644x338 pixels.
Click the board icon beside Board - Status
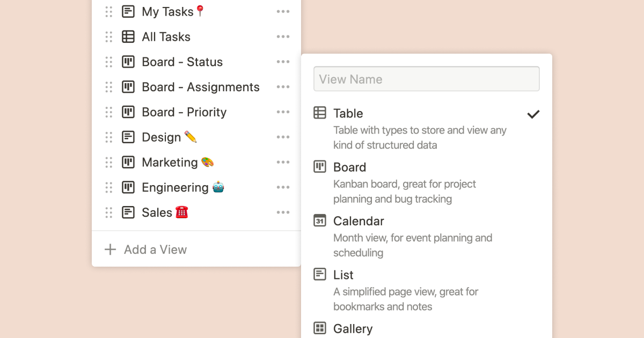128,62
